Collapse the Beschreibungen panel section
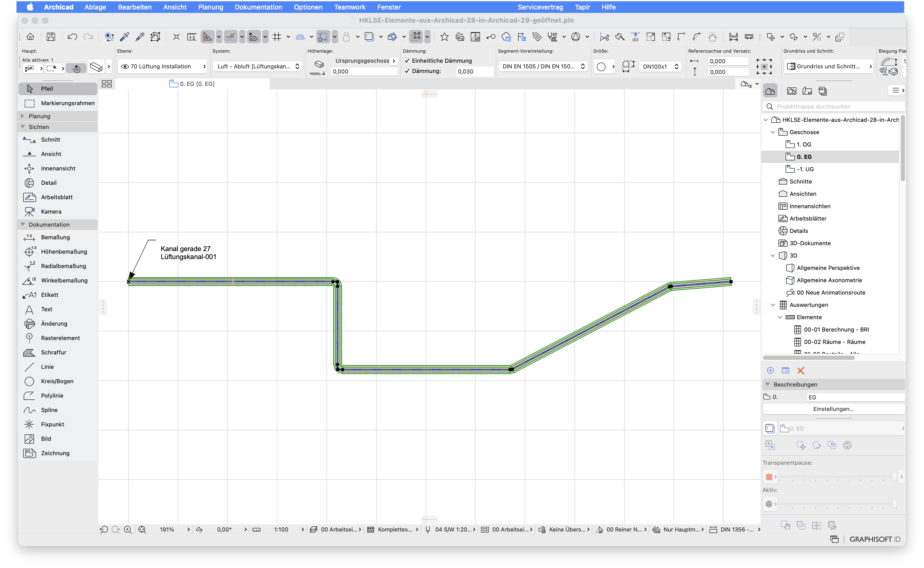 pyautogui.click(x=768, y=384)
